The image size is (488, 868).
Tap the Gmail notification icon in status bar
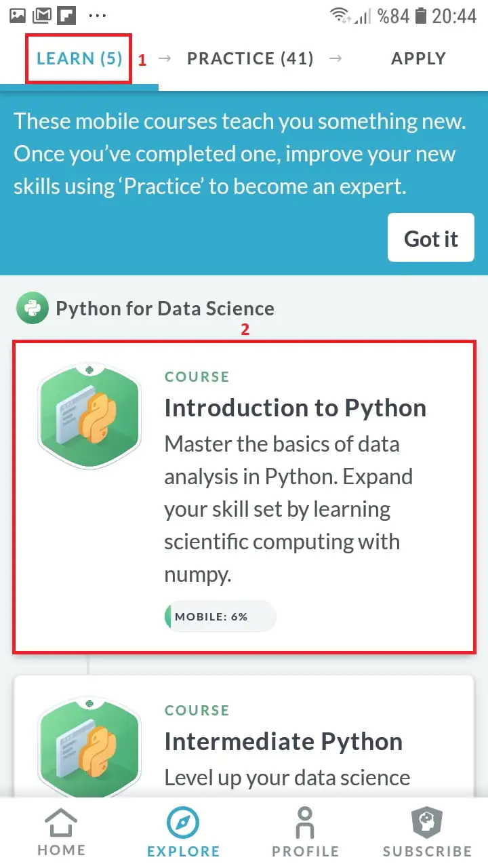click(x=42, y=15)
